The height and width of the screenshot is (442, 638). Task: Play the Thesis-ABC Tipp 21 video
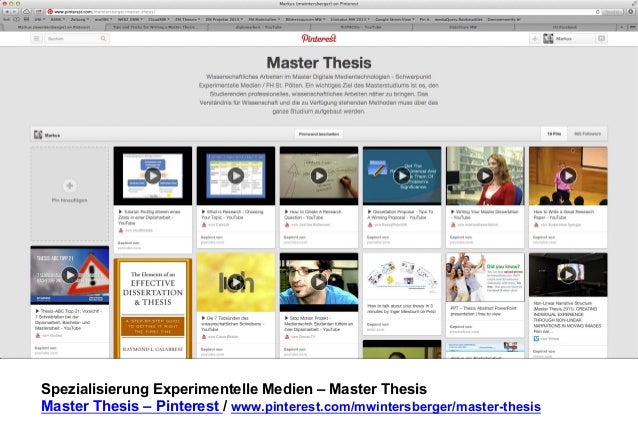pyautogui.click(x=70, y=275)
